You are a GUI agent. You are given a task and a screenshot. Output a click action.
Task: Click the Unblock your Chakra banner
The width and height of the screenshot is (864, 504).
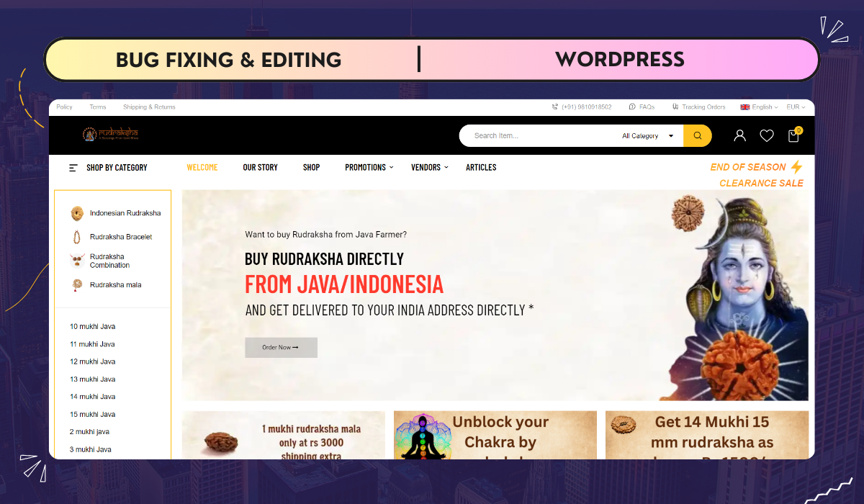pyautogui.click(x=495, y=435)
